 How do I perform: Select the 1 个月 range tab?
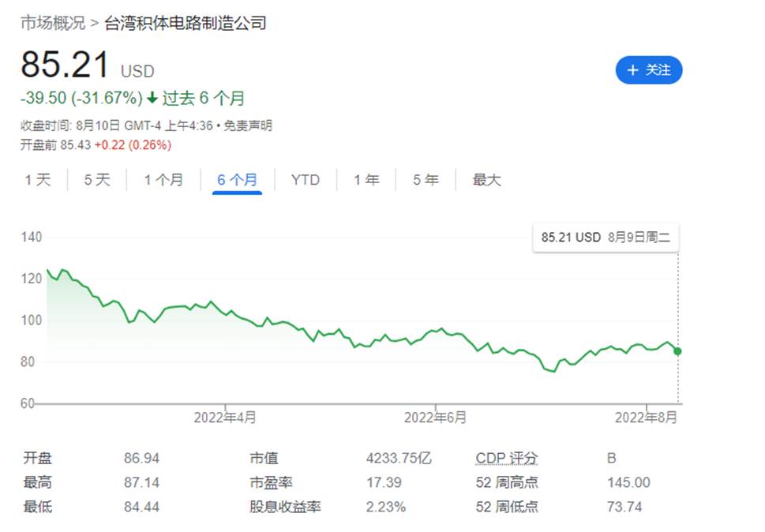(x=163, y=180)
